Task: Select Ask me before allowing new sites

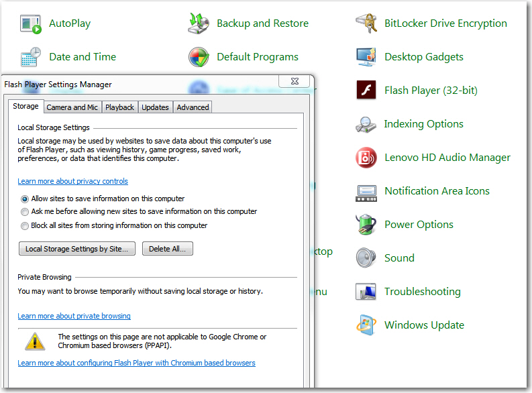Action: click(25, 212)
